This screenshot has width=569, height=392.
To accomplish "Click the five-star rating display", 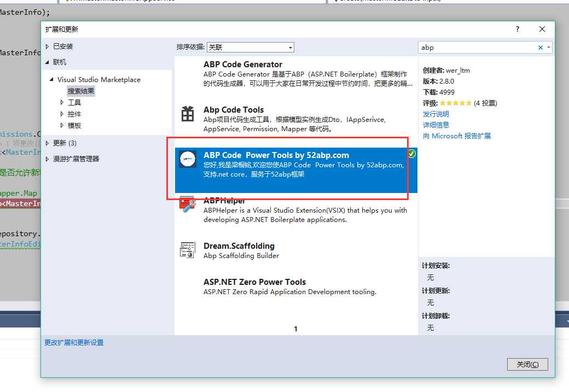I will pos(456,103).
